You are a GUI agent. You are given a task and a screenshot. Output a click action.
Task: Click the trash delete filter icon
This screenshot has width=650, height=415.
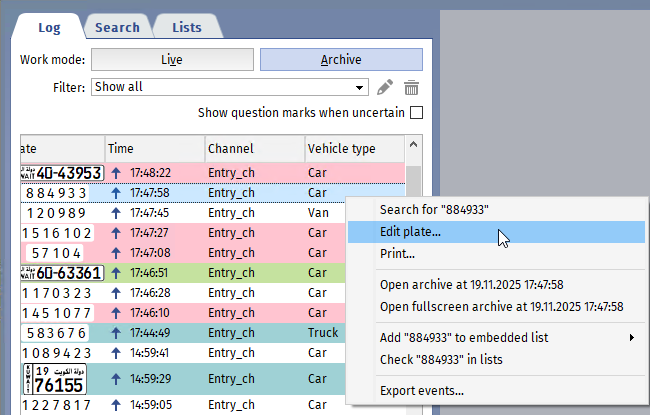point(411,88)
